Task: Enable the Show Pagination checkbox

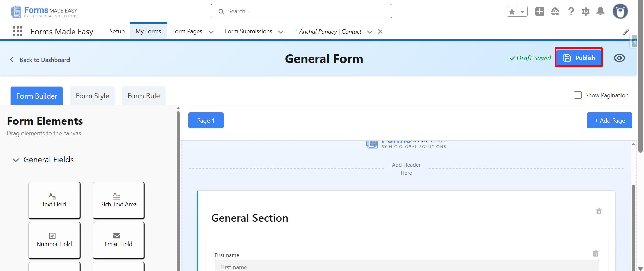Action: 578,95
